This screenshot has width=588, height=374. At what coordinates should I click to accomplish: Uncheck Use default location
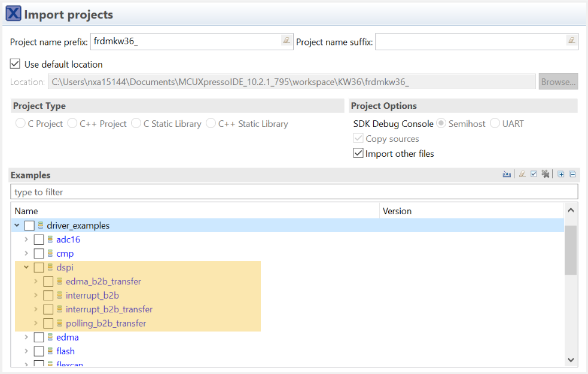(x=15, y=64)
